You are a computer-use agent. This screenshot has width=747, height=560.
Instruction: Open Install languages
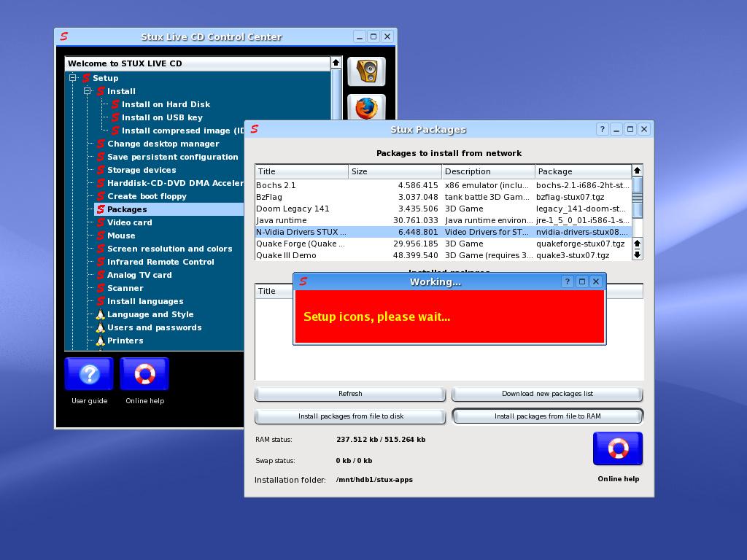click(x=145, y=301)
